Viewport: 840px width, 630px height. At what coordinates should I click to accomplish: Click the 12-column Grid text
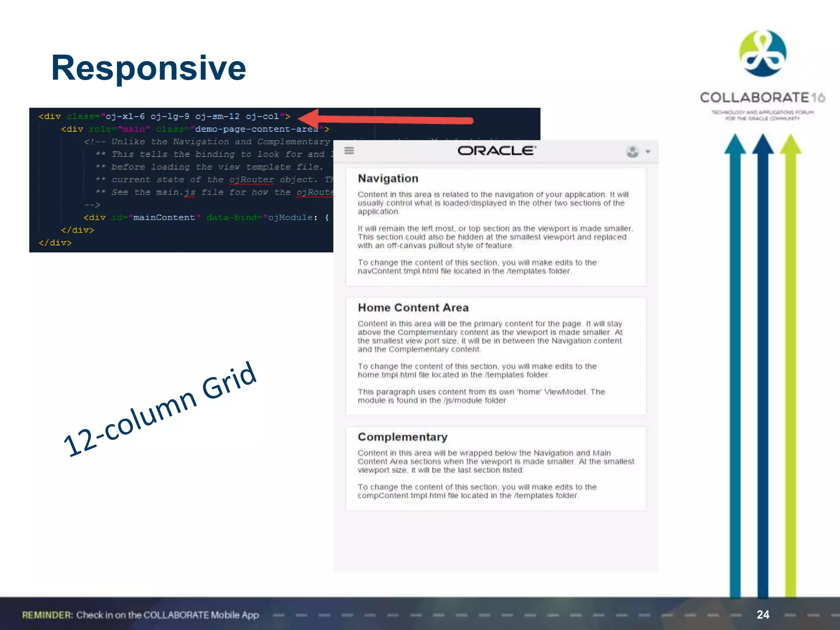(x=160, y=409)
